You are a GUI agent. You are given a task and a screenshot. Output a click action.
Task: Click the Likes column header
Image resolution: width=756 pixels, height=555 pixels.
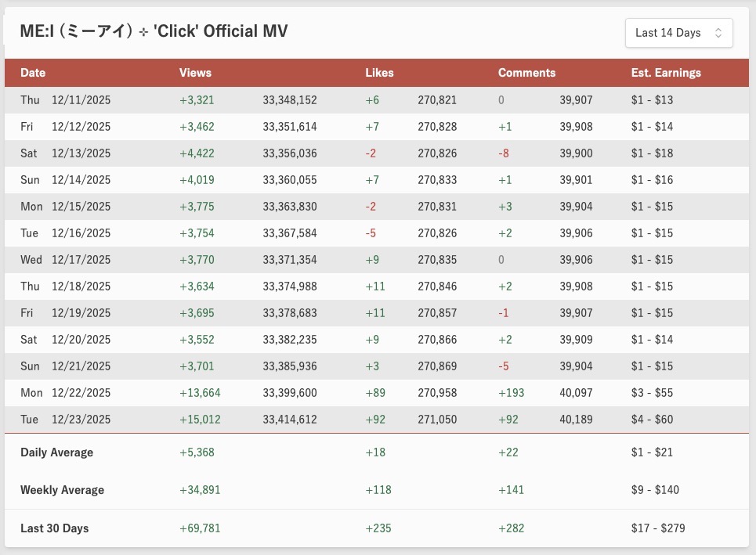(379, 73)
